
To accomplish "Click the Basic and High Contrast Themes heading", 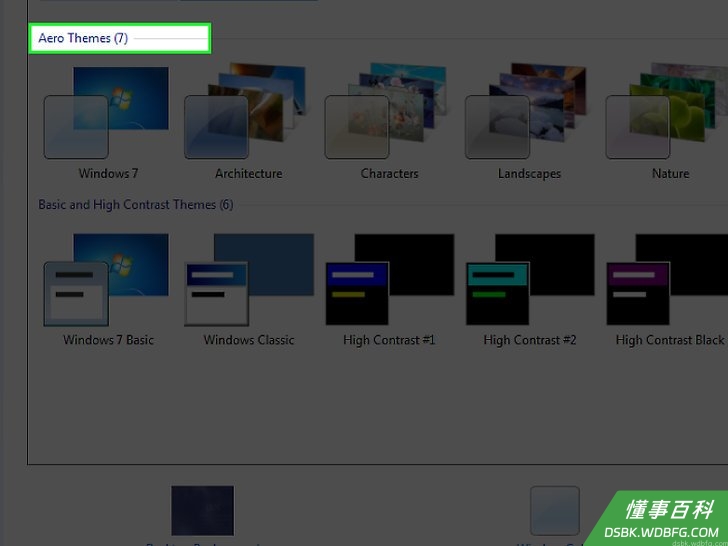I will click(x=136, y=205).
